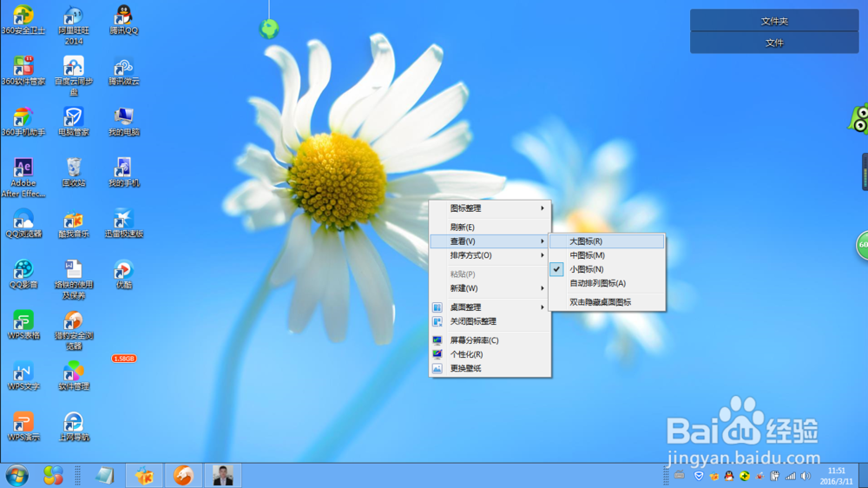This screenshot has width=868, height=488.
Task: Click the colorful four-petal taskbar icon
Action: (53, 476)
